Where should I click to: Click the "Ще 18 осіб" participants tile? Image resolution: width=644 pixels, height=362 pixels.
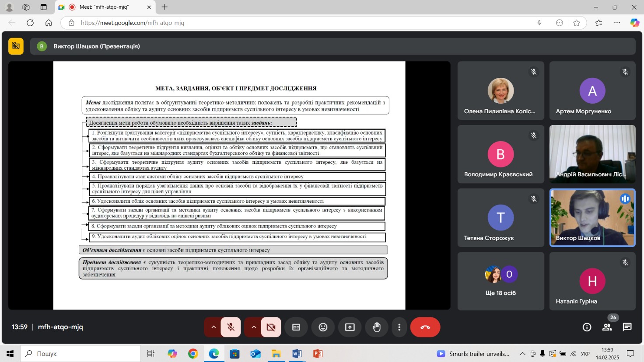point(500,281)
